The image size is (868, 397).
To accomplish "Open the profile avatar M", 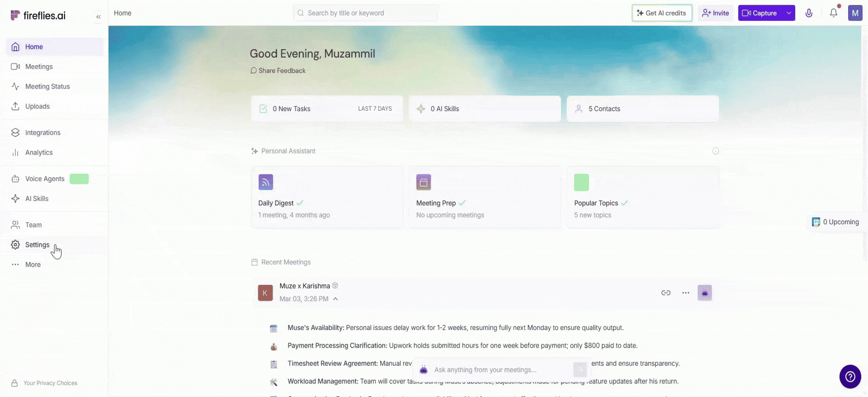I will point(855,13).
